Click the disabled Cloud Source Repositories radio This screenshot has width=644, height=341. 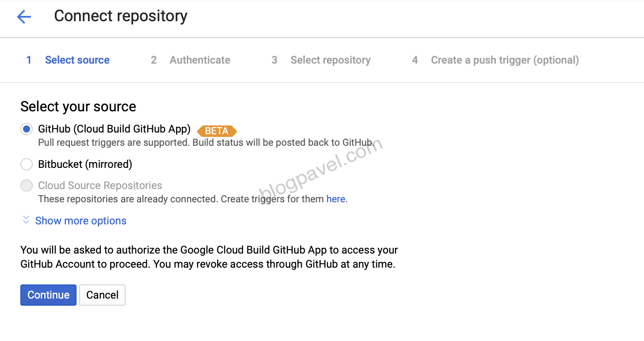(26, 185)
